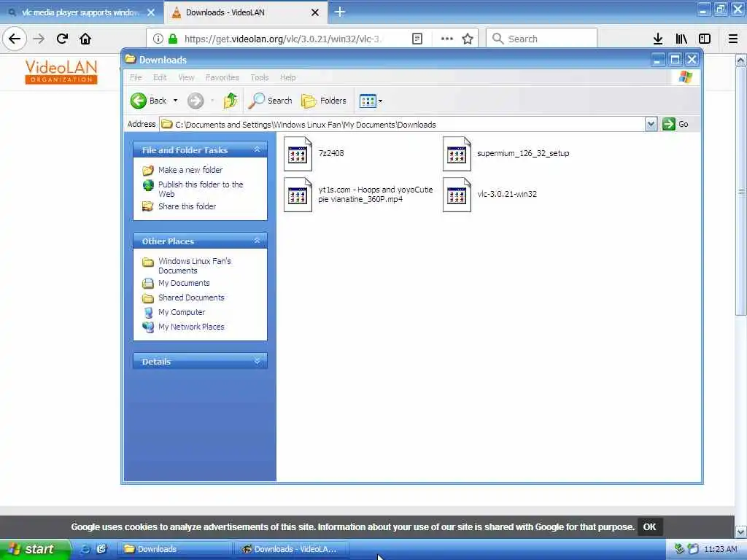Screen dimensions: 747x560
Task: Open the Firefox home page icon
Action: click(85, 39)
